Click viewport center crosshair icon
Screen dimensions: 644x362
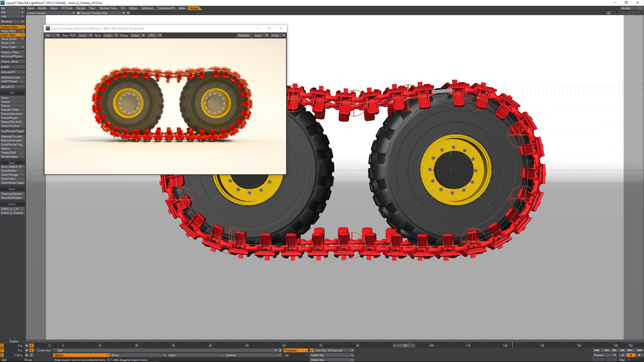pyautogui.click(x=621, y=13)
